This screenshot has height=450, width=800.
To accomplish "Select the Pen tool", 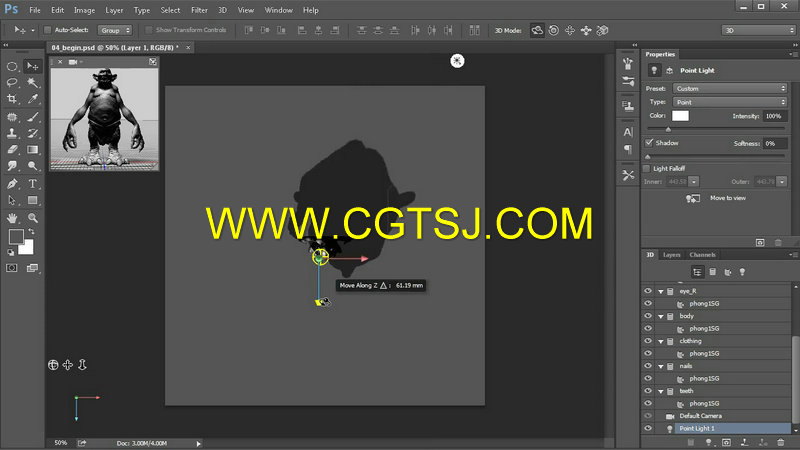I will [x=12, y=184].
